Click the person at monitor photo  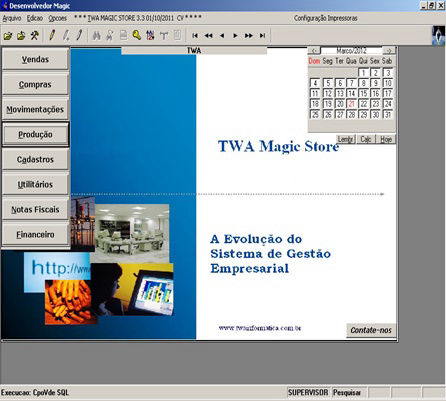132,289
